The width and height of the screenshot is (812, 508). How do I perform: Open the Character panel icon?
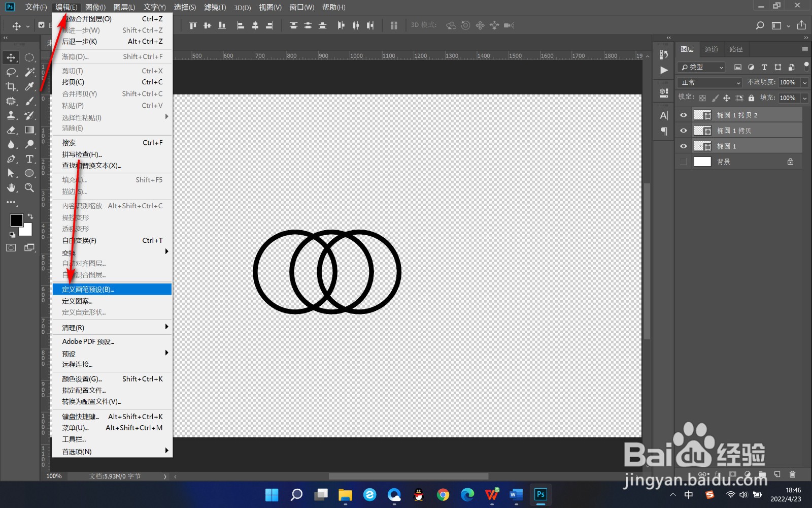pyautogui.click(x=664, y=115)
